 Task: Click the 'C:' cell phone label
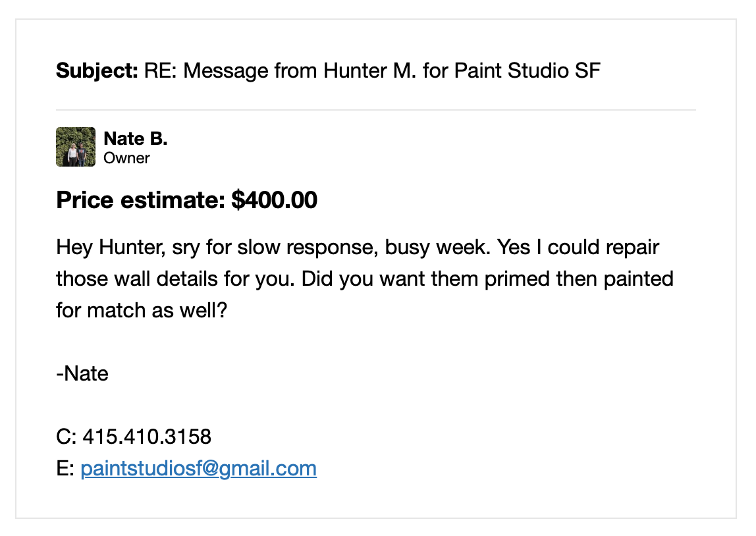66,437
